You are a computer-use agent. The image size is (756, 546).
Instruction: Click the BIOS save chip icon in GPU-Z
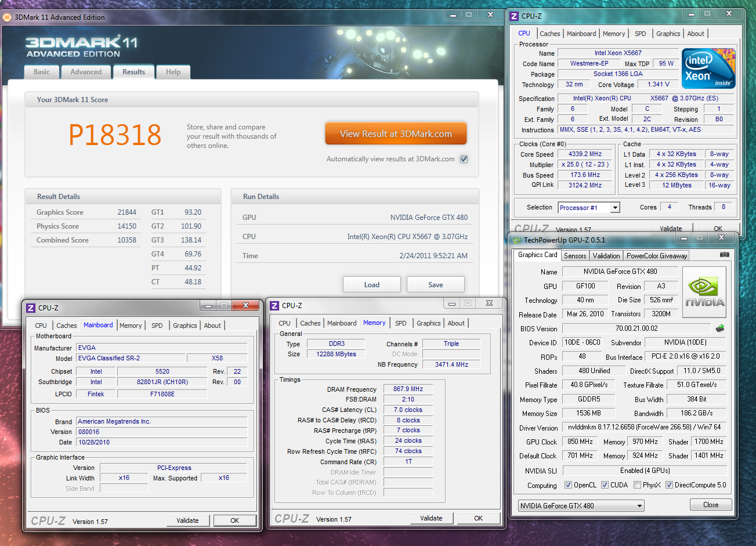[720, 328]
